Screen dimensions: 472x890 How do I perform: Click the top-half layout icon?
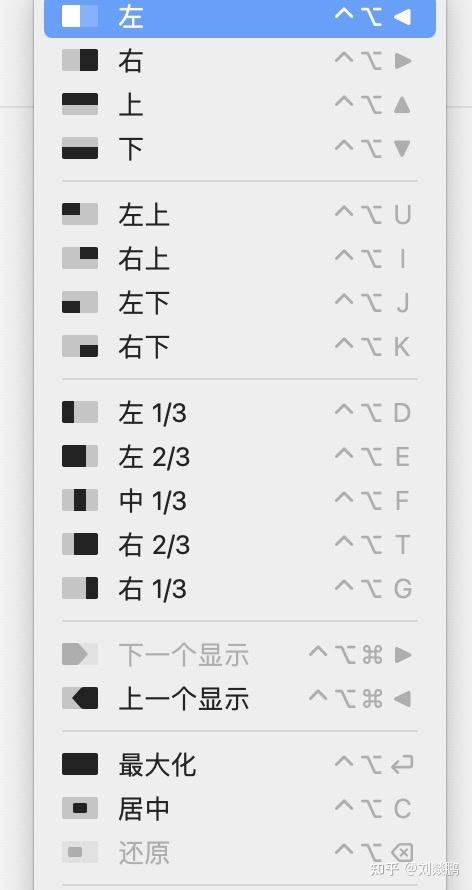[80, 104]
